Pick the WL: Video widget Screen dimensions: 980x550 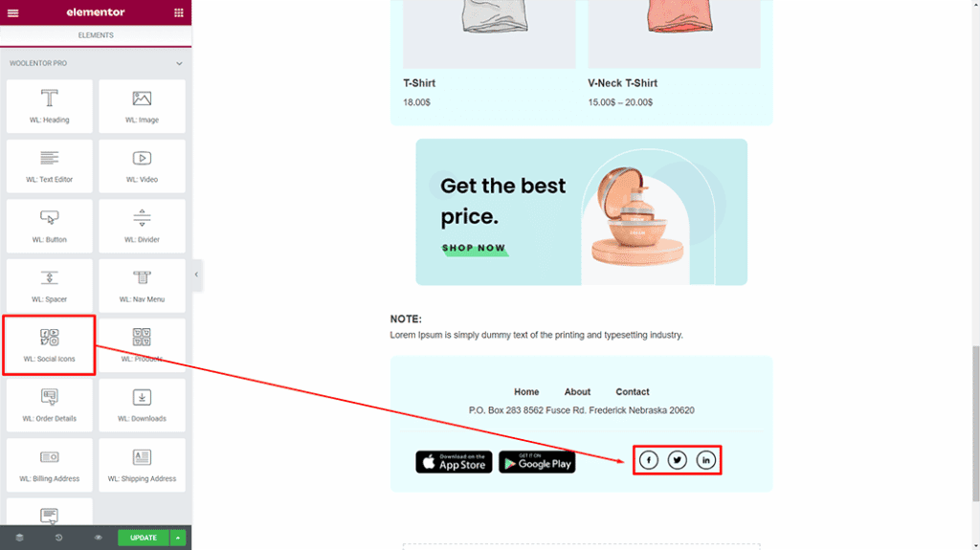(142, 166)
